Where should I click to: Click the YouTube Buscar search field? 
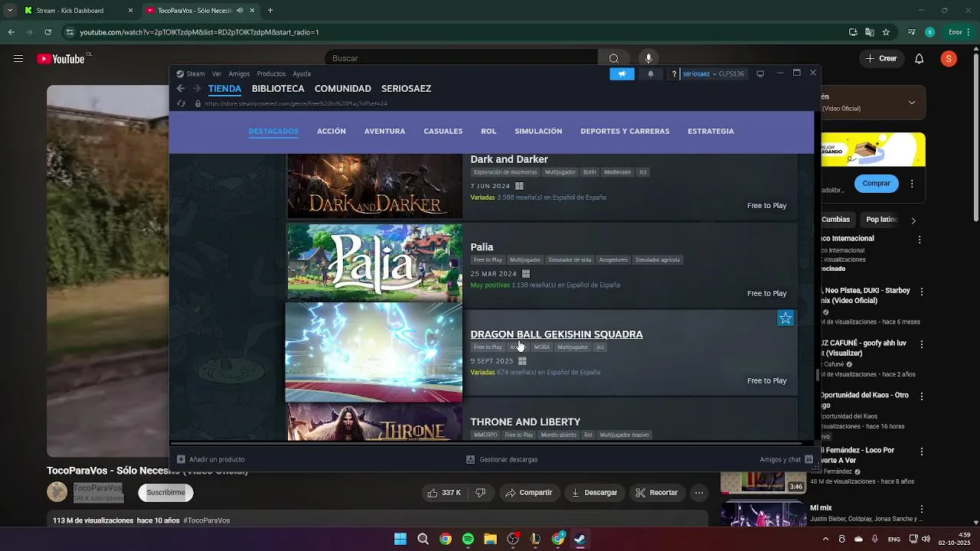point(462,59)
